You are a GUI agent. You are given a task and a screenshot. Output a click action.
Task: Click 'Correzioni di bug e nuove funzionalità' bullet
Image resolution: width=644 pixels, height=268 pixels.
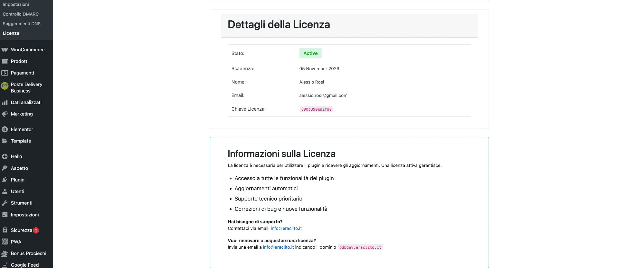tap(281, 209)
